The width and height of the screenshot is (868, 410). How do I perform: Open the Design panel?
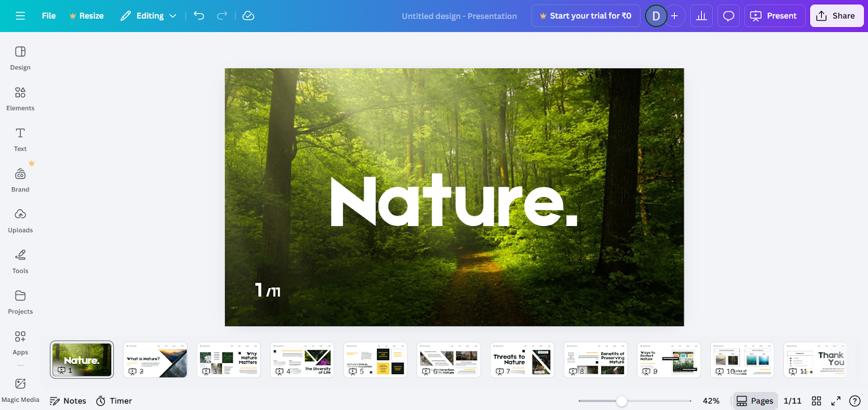click(x=20, y=58)
